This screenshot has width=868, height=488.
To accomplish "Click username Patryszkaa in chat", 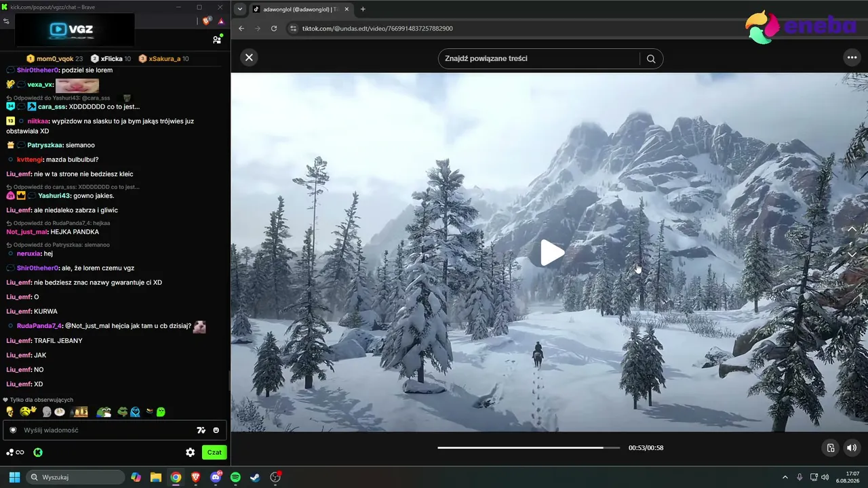I will (x=45, y=145).
